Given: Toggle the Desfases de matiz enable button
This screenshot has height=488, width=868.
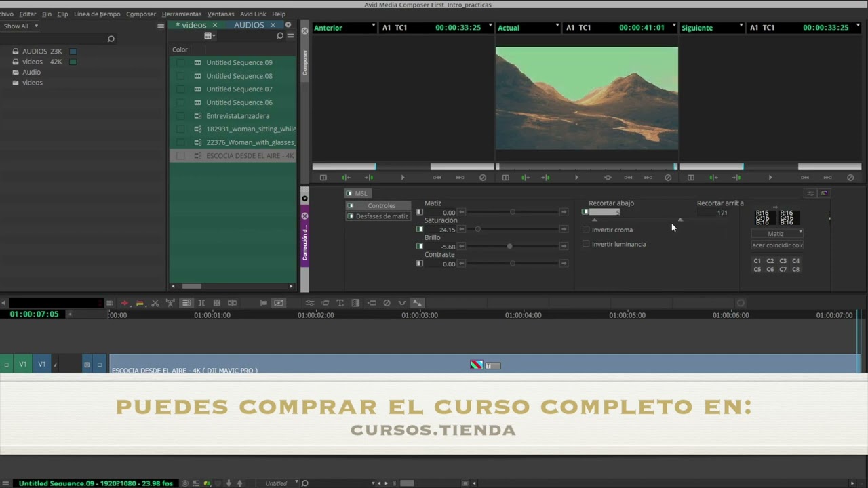Looking at the screenshot, I should click(351, 216).
